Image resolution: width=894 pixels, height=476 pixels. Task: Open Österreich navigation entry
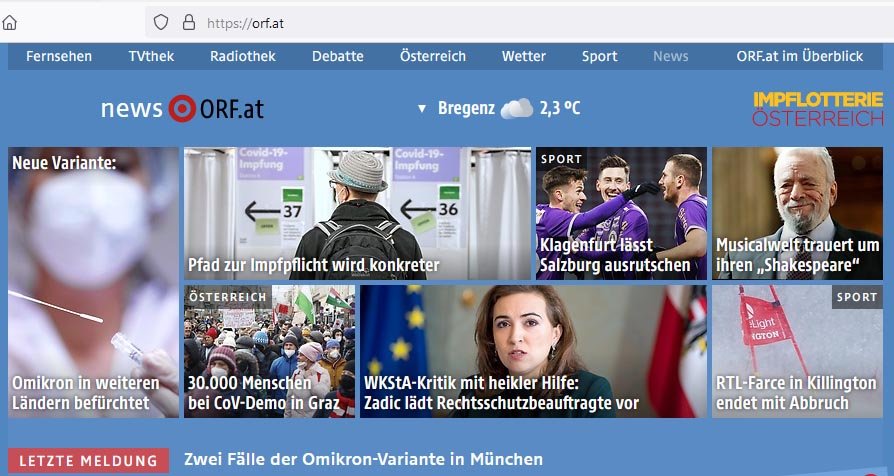(x=433, y=56)
